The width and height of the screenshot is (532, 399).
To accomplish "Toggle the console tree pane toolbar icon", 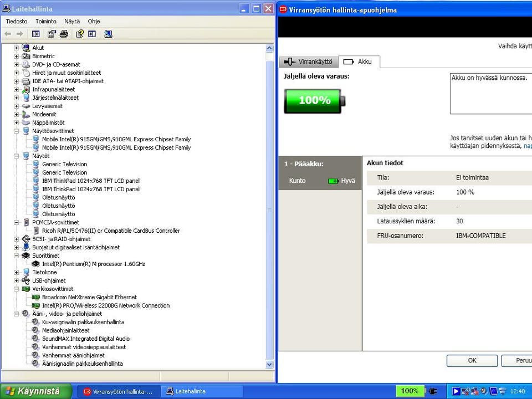I will point(35,34).
